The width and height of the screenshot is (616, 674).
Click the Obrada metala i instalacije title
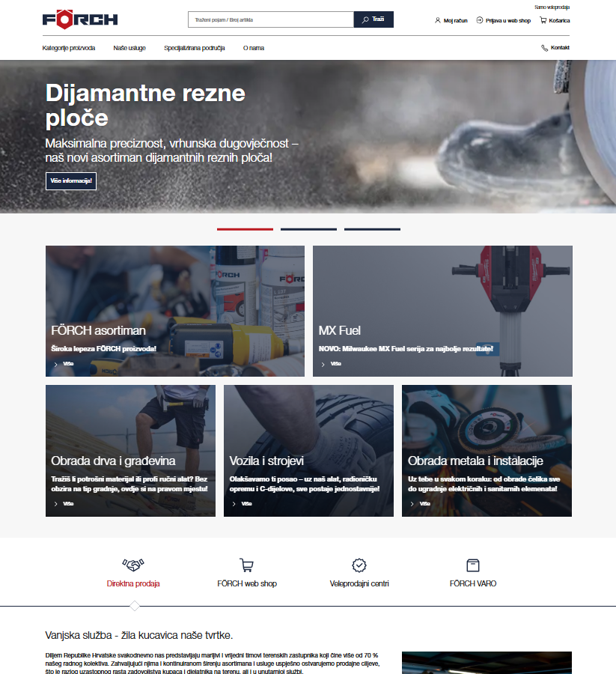475,461
